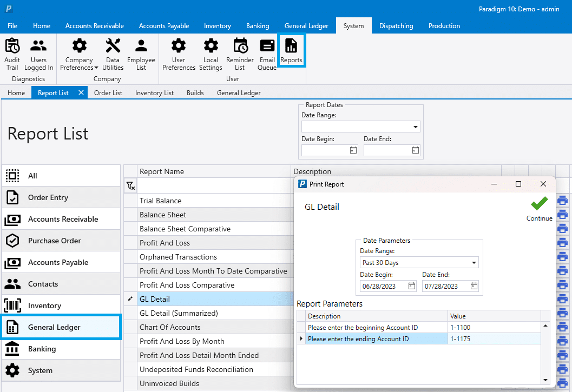Open the Reminder List
The height and width of the screenshot is (392, 572).
tap(240, 54)
